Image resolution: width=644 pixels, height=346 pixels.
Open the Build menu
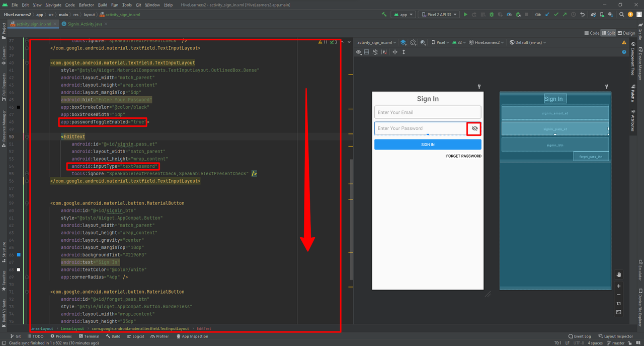pyautogui.click(x=103, y=5)
